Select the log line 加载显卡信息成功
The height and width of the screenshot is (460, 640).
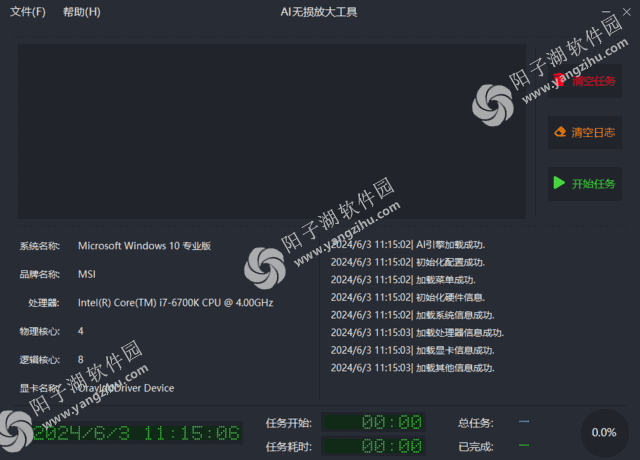pyautogui.click(x=413, y=350)
